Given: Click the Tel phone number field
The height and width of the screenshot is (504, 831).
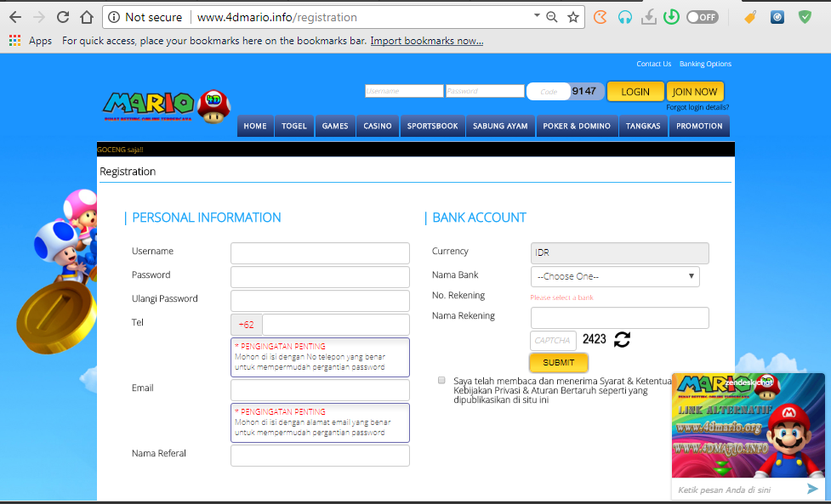Looking at the screenshot, I should pyautogui.click(x=336, y=325).
